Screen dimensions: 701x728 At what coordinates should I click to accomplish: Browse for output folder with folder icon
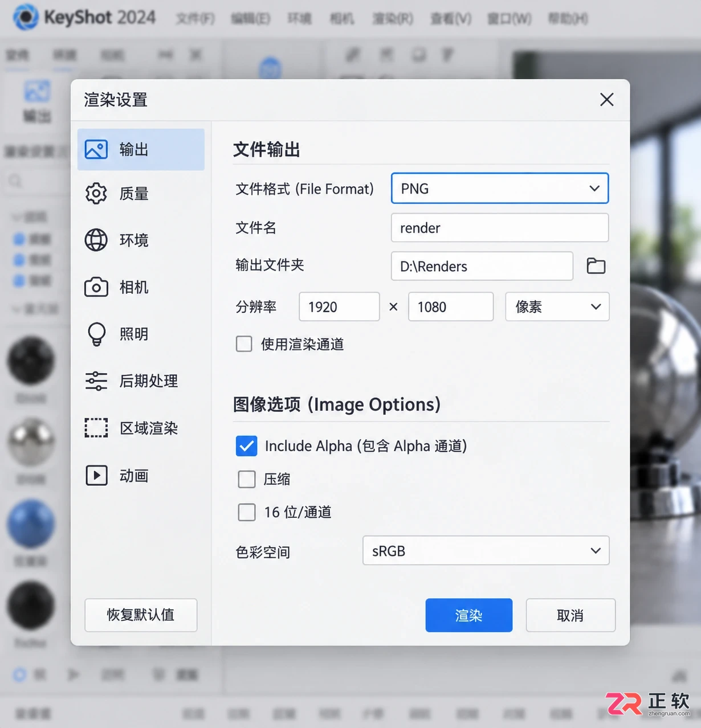[596, 266]
